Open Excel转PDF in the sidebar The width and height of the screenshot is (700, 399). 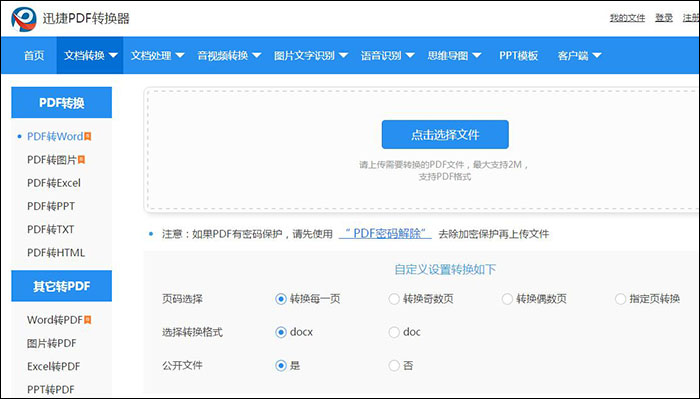coord(54,366)
